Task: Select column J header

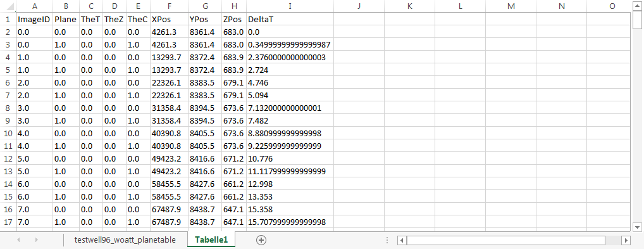Action: 359,6
